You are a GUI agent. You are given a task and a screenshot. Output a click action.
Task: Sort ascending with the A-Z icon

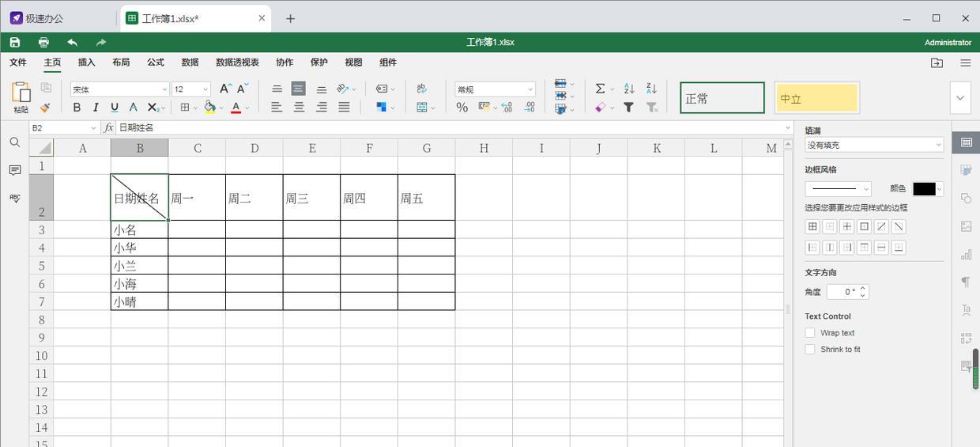coord(629,89)
